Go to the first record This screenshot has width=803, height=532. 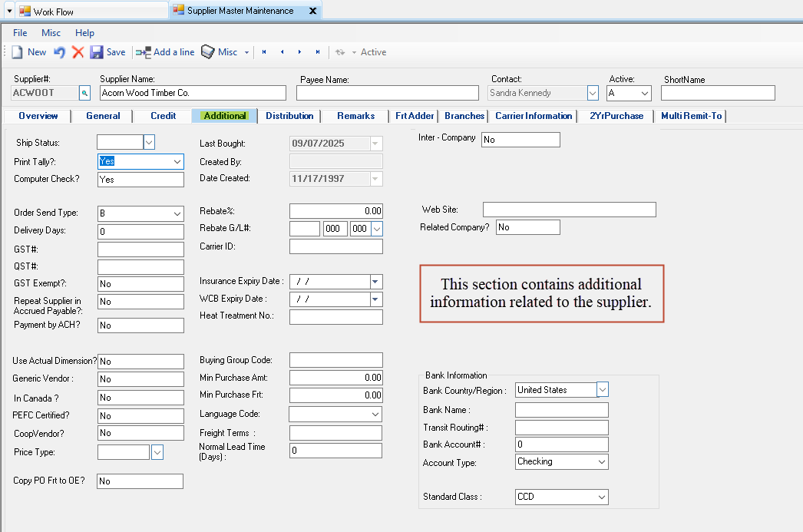pyautogui.click(x=264, y=52)
